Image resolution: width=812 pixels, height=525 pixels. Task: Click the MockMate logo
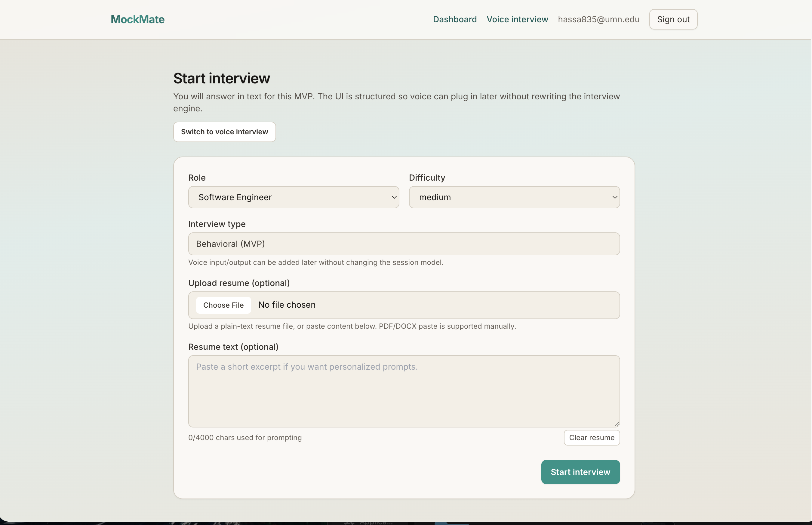[137, 20]
